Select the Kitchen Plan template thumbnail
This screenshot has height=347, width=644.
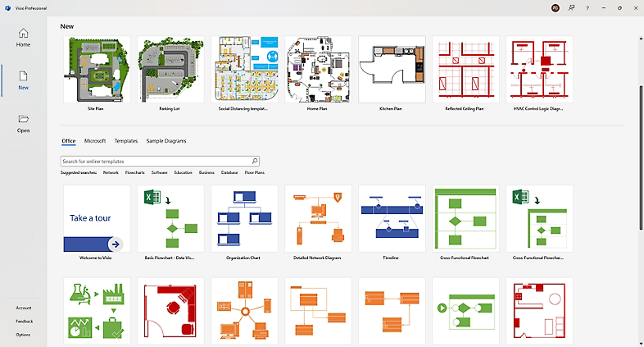(392, 69)
